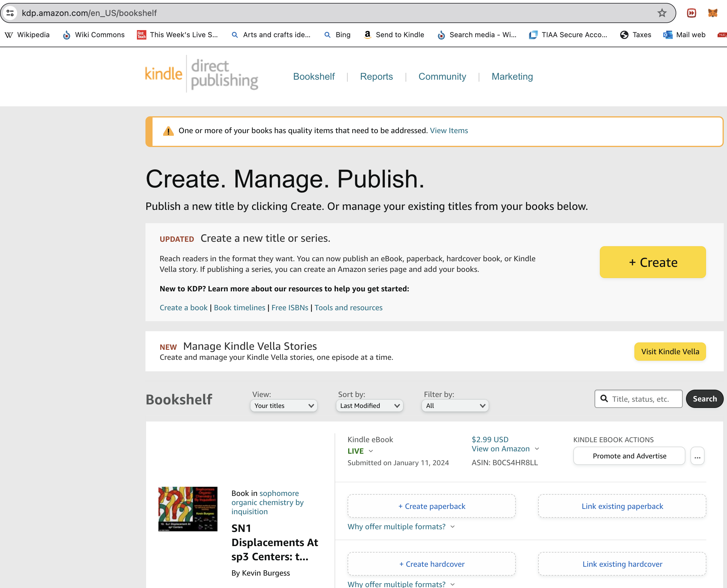Screen dimensions: 727x588
Task: Expand Why offer multiple formats under paperback
Action: click(401, 527)
